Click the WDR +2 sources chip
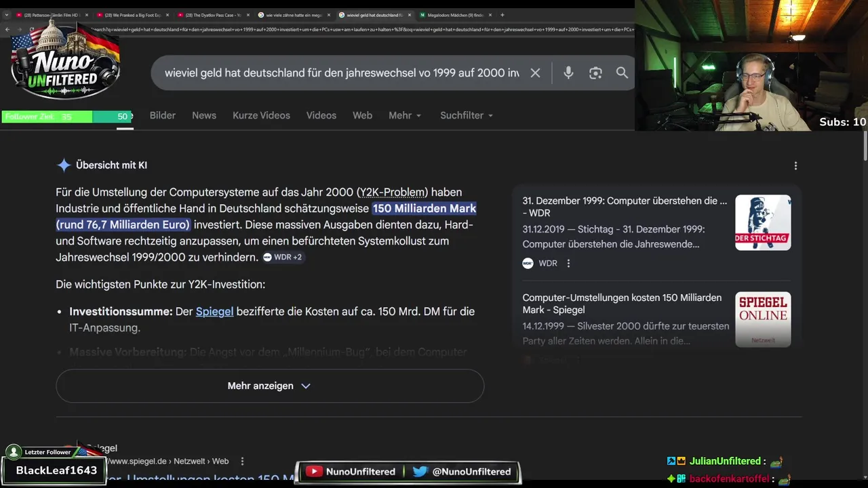 [283, 257]
